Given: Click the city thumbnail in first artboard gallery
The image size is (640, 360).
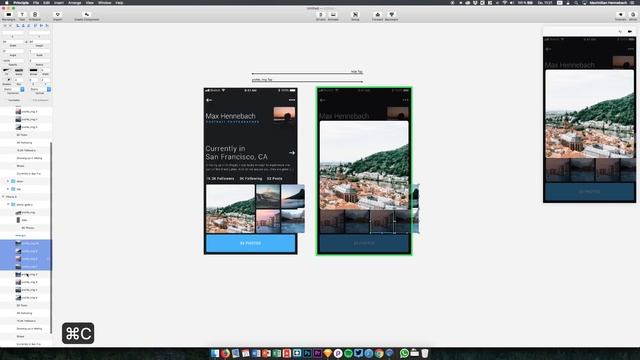Looking at the screenshot, I should click(x=230, y=209).
